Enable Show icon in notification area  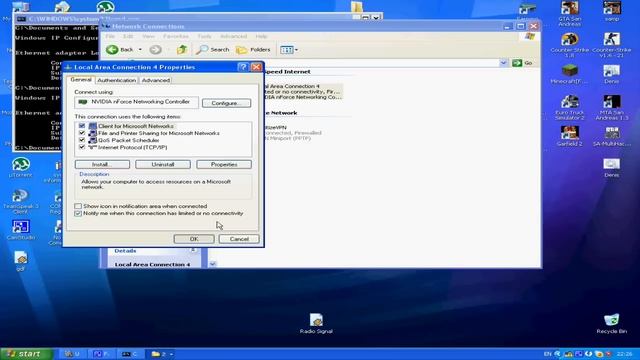click(78, 206)
